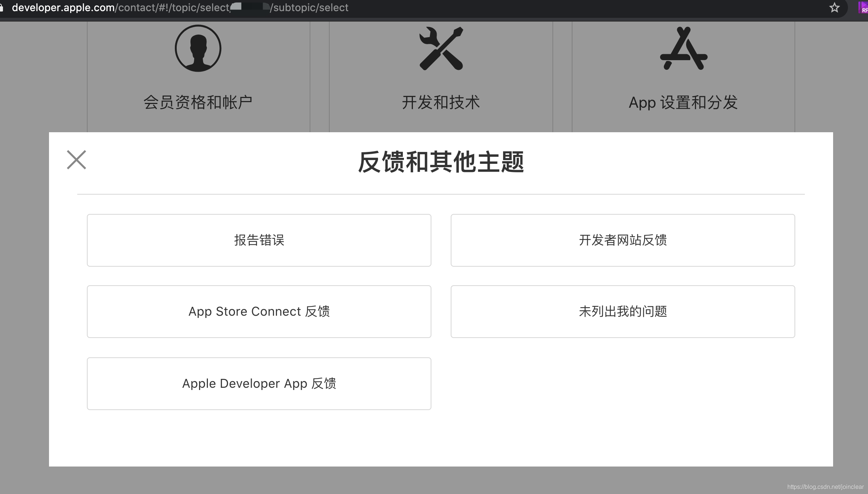Click the bookmark star in address bar
The width and height of the screenshot is (868, 494).
[834, 7]
